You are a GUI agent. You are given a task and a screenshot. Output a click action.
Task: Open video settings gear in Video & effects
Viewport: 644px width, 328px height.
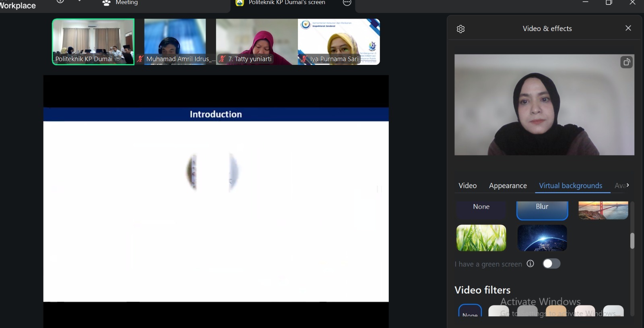click(461, 29)
